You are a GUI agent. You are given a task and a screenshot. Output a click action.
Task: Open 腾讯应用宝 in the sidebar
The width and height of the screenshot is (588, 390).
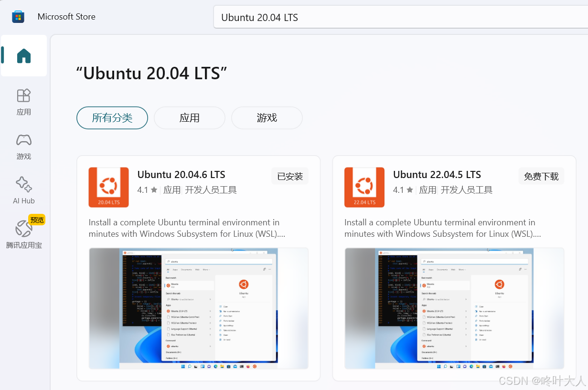(x=24, y=235)
